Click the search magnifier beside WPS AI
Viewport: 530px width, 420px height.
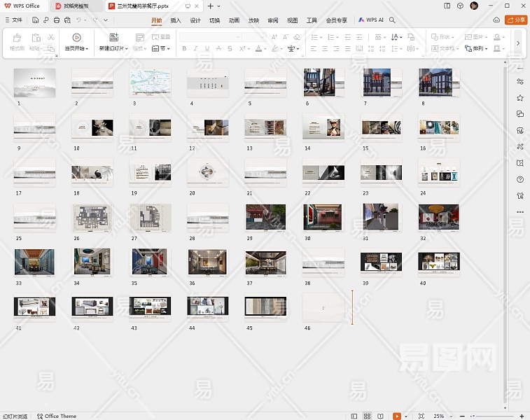tap(393, 20)
